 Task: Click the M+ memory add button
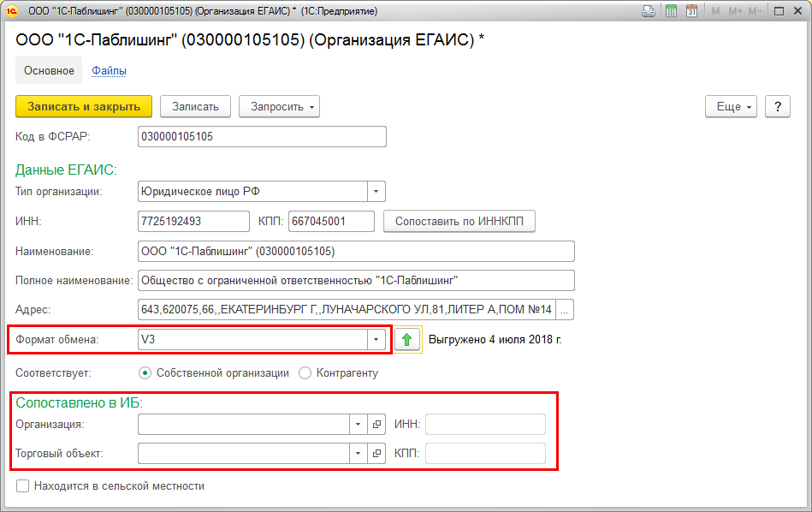[x=735, y=11]
